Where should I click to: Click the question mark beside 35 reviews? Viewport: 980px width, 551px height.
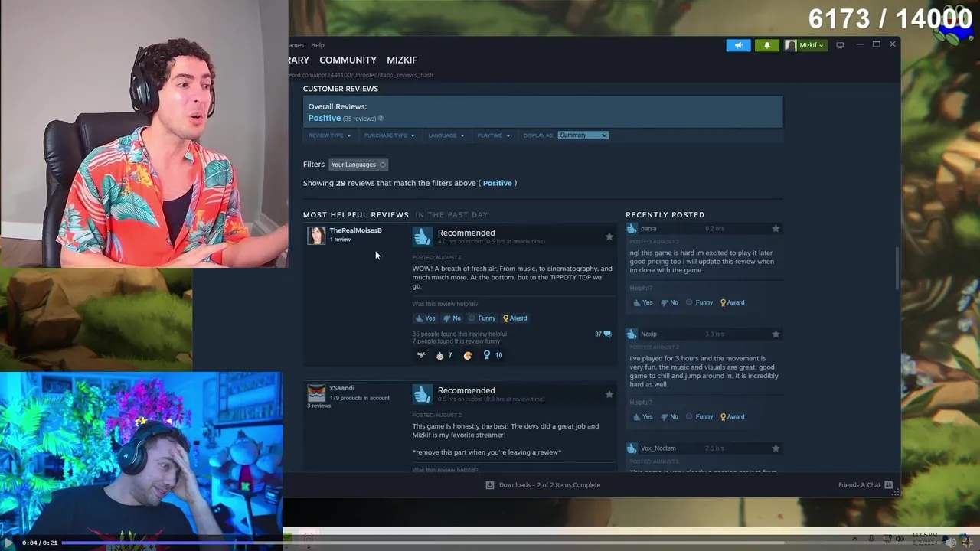[381, 119]
